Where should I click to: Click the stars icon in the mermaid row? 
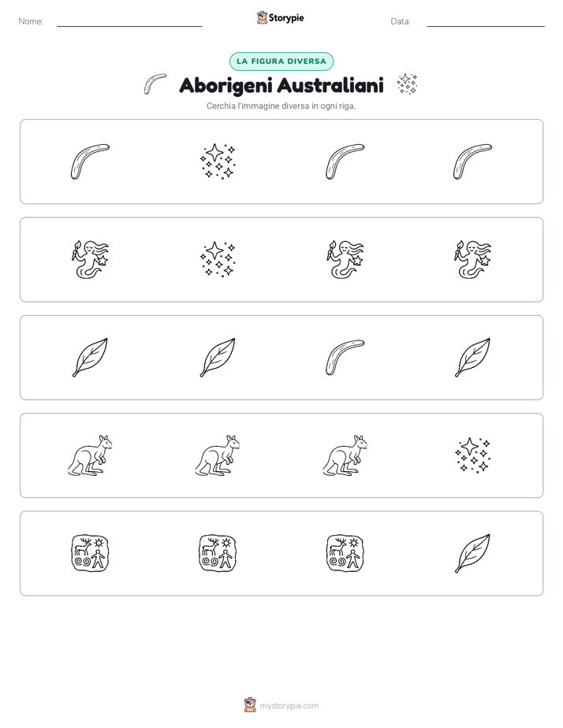point(218,259)
